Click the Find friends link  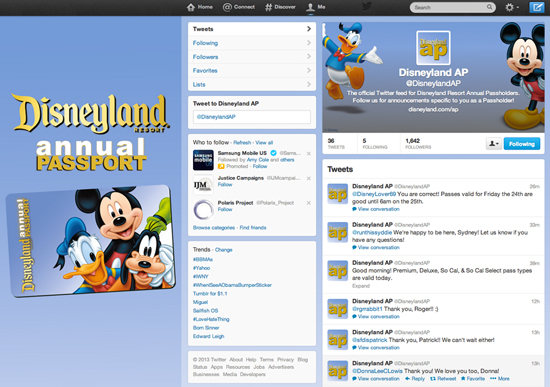click(x=253, y=228)
